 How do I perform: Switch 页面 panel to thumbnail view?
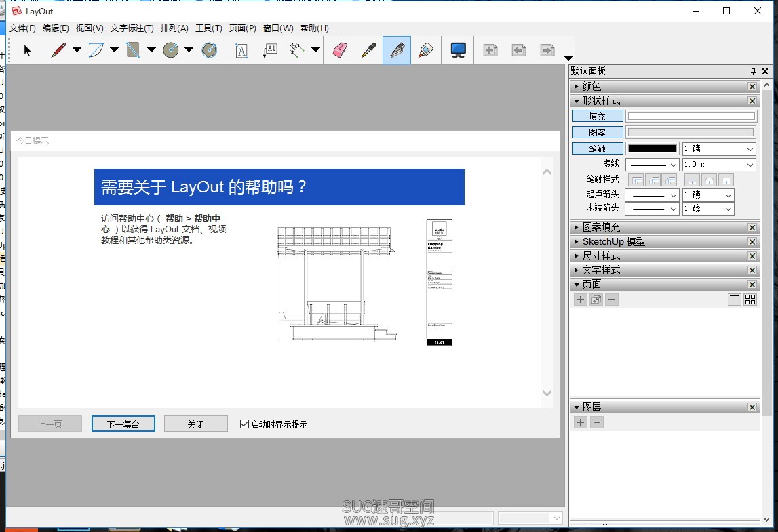[750, 300]
